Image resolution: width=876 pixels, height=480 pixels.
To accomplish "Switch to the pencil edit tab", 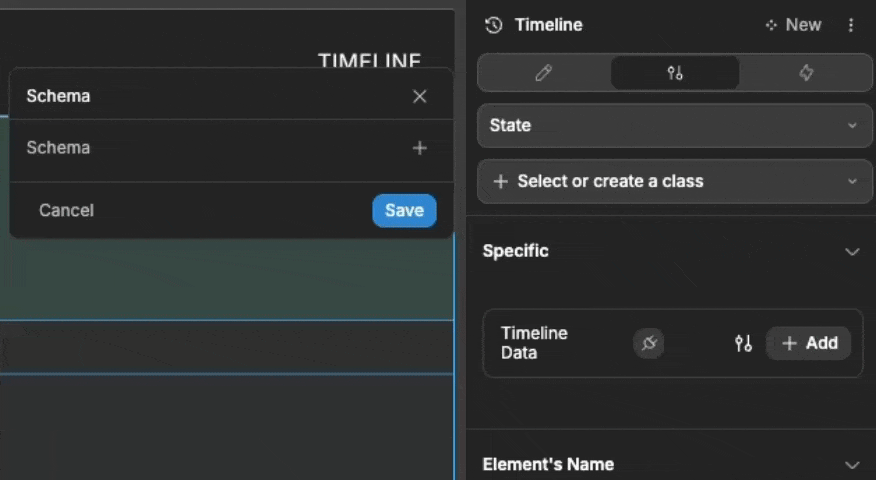I will pyautogui.click(x=544, y=73).
